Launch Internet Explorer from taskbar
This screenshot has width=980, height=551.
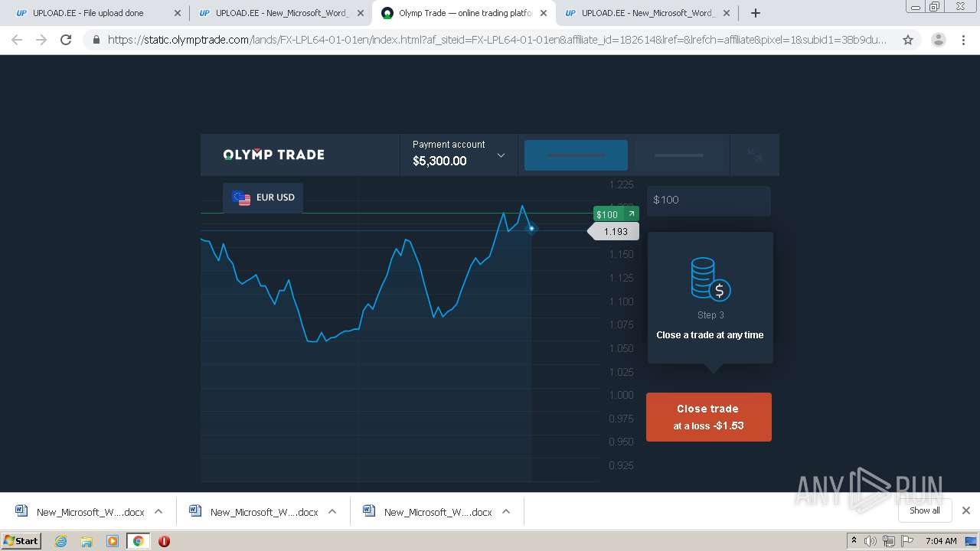(60, 541)
